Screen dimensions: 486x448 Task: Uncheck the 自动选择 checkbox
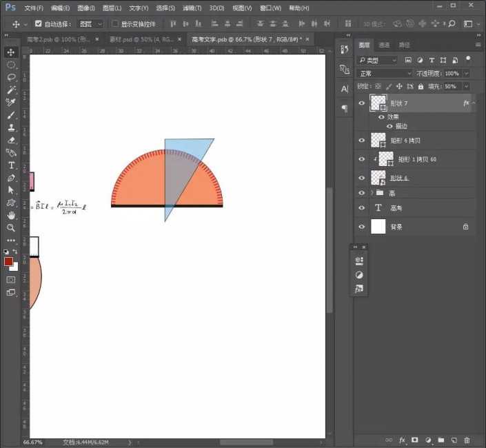coord(38,23)
